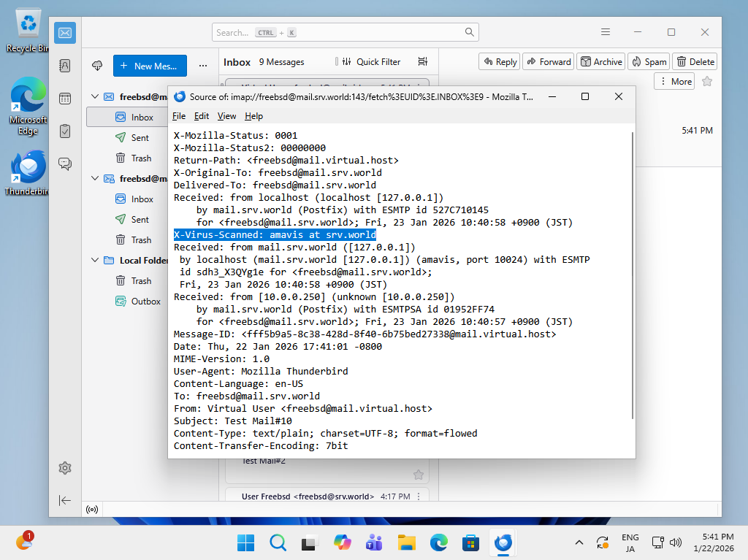Open the Recycle Bin desktop icon
The image size is (748, 560).
28,31
